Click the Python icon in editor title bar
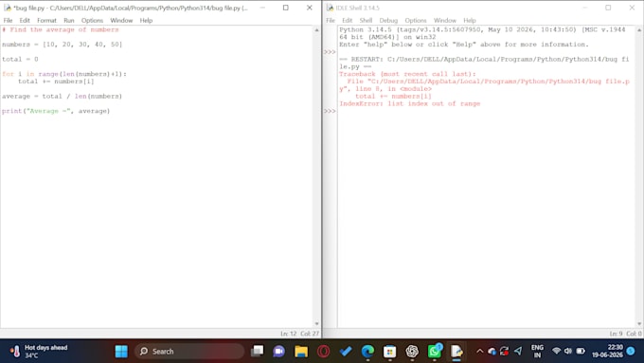Image resolution: width=644 pixels, height=363 pixels. coord(8,8)
